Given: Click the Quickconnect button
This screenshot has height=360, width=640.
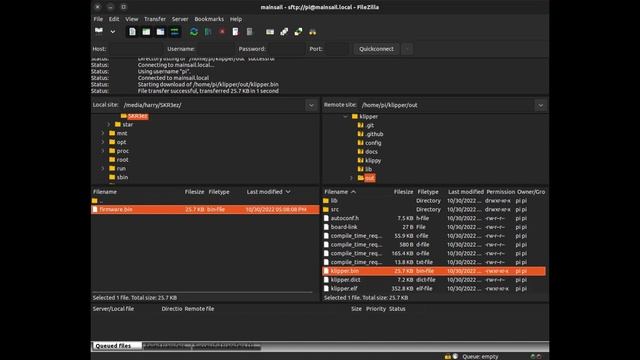Looking at the screenshot, I should tap(376, 49).
